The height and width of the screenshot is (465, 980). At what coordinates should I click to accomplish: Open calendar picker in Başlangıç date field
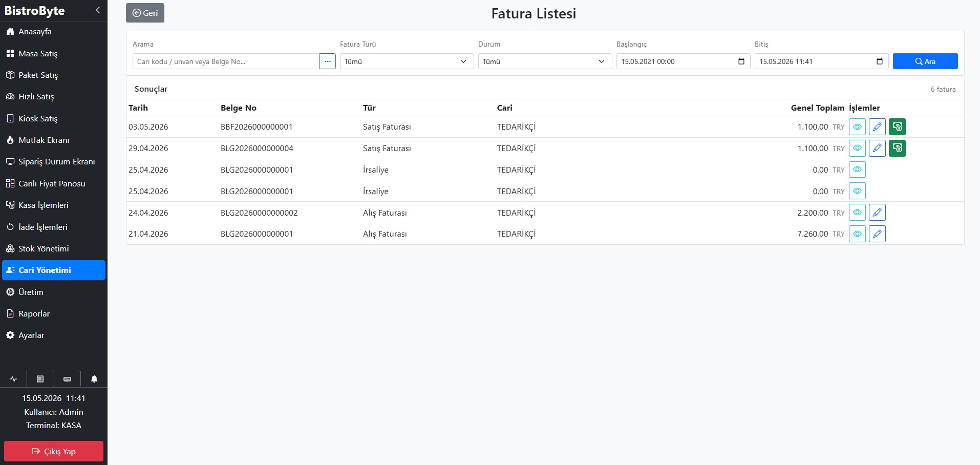coord(741,61)
